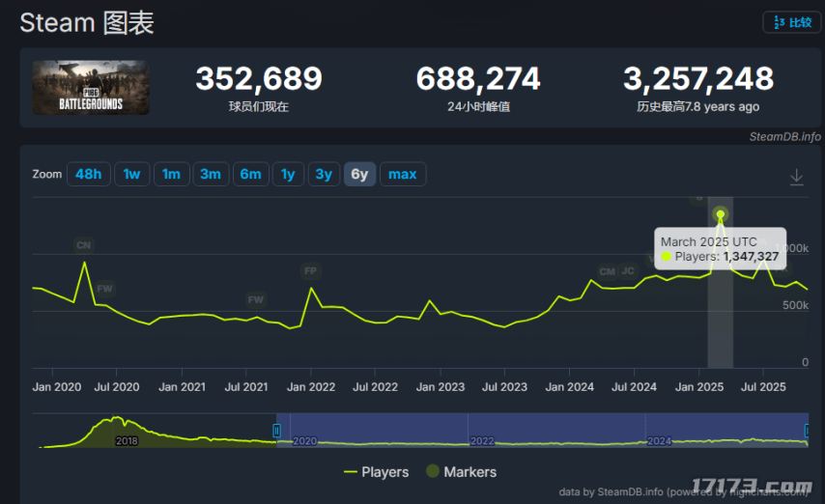Click the right navigator range handle
Viewport: 825px width, 504px height.
point(808,431)
